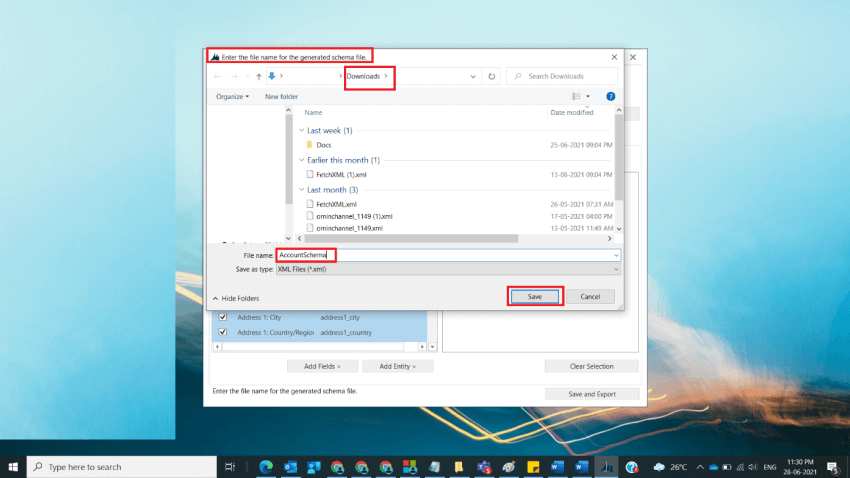Select Downloads in the address breadcrumb
Screen dimensions: 850x478
pyautogui.click(x=363, y=76)
